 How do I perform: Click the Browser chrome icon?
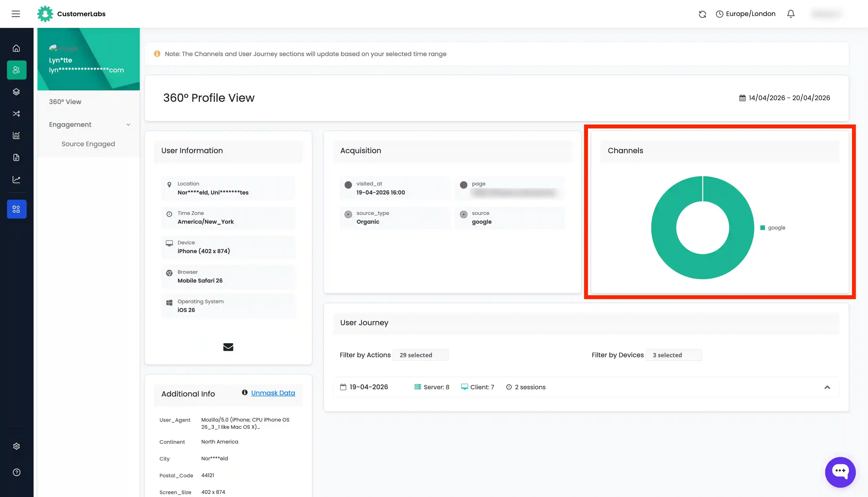click(x=169, y=273)
